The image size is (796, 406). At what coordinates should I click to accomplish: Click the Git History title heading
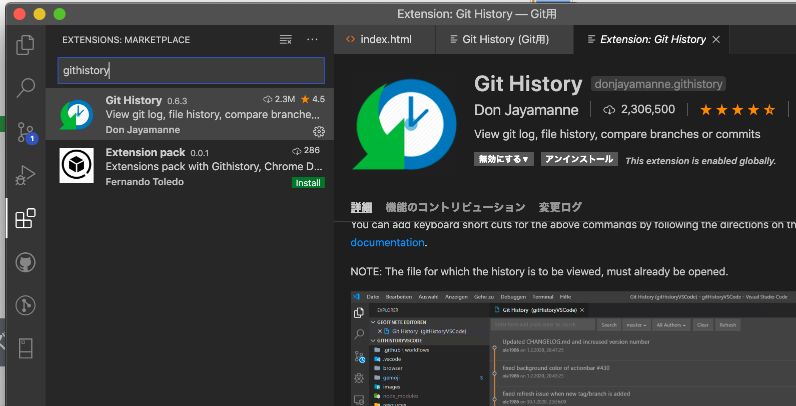point(528,84)
